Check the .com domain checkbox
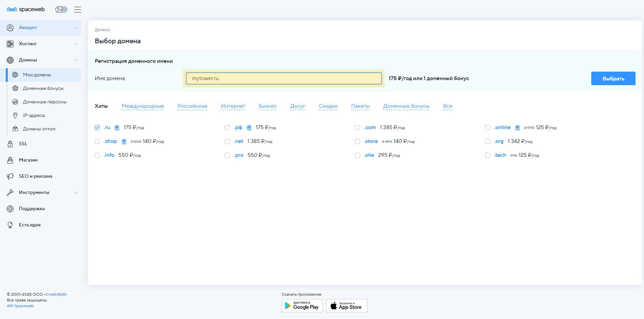Viewport: 644px width, 319px height. coord(357,128)
